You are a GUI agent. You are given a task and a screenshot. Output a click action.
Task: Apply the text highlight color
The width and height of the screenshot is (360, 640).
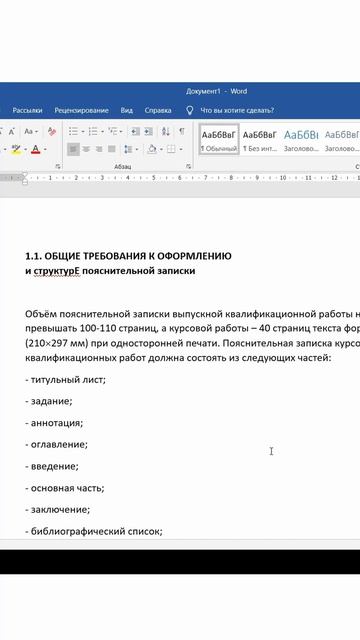16,149
